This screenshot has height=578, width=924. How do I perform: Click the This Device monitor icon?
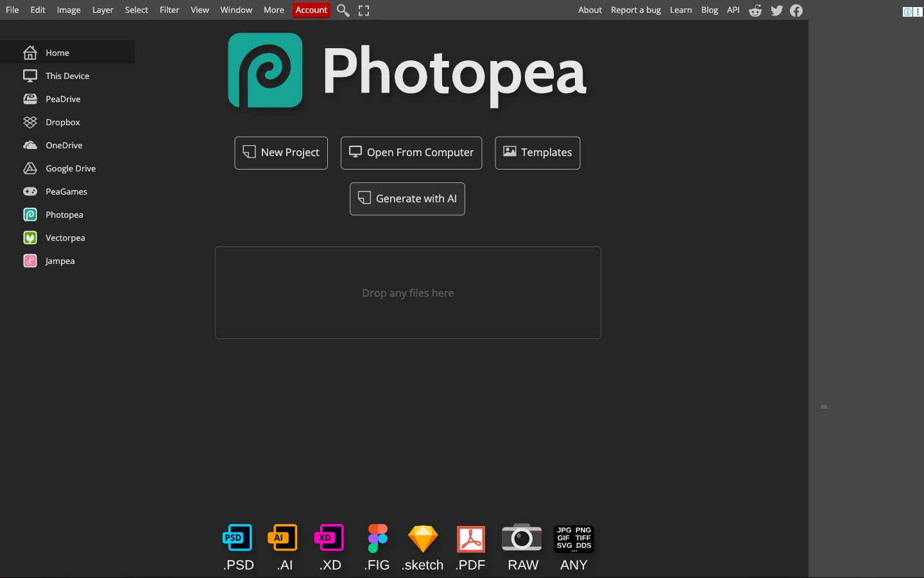[x=30, y=76]
